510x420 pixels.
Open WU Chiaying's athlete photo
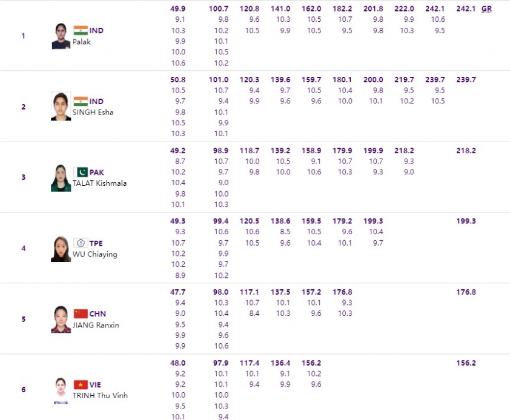tap(61, 249)
